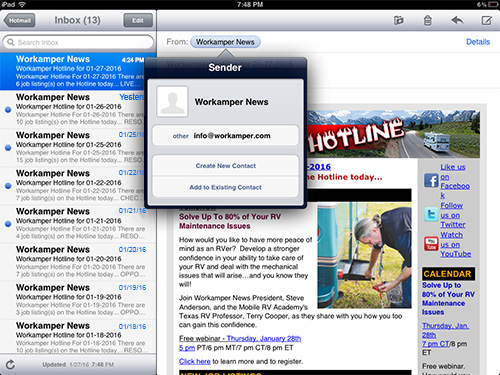
Task: Tap Click here to register link
Action: [195, 361]
